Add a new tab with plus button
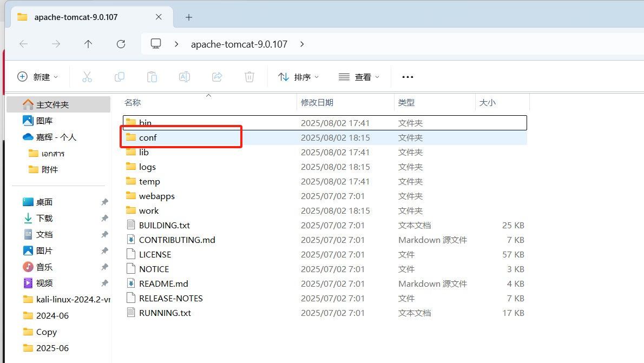 point(189,17)
